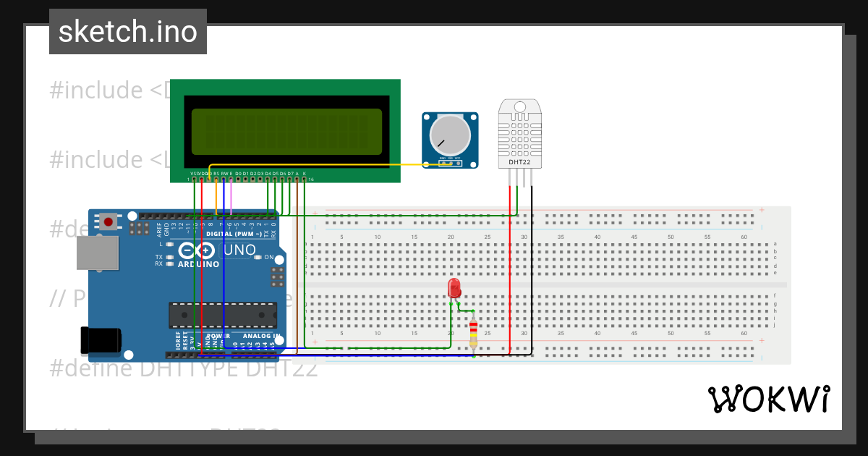Viewport: 868px width, 456px height.
Task: Switch to the sketch.ino tab
Action: (127, 31)
